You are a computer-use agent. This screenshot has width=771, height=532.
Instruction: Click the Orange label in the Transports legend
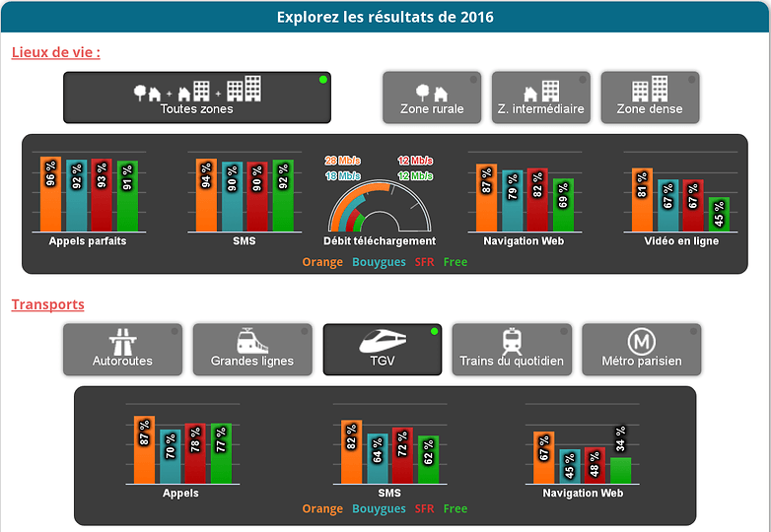click(322, 508)
